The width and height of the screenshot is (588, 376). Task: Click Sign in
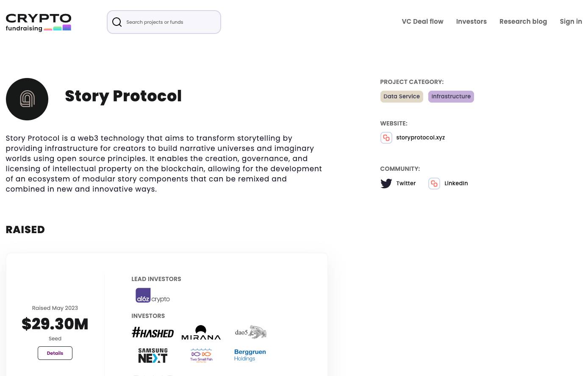571,22
